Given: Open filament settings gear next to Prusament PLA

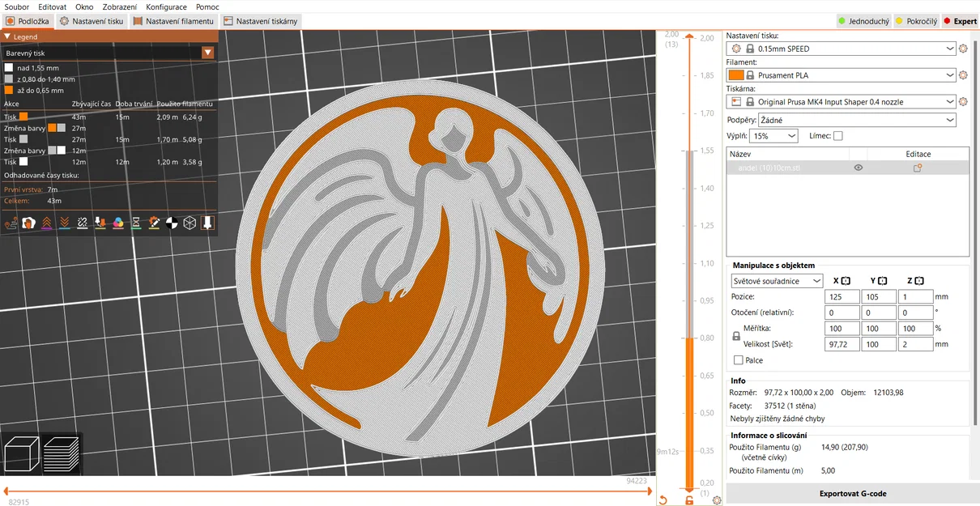Looking at the screenshot, I should [963, 75].
